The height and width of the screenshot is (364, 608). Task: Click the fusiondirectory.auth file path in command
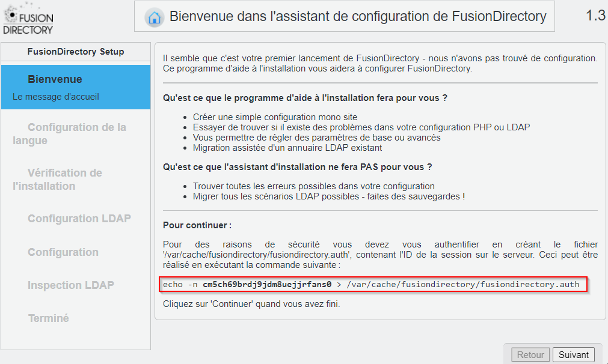click(x=463, y=284)
